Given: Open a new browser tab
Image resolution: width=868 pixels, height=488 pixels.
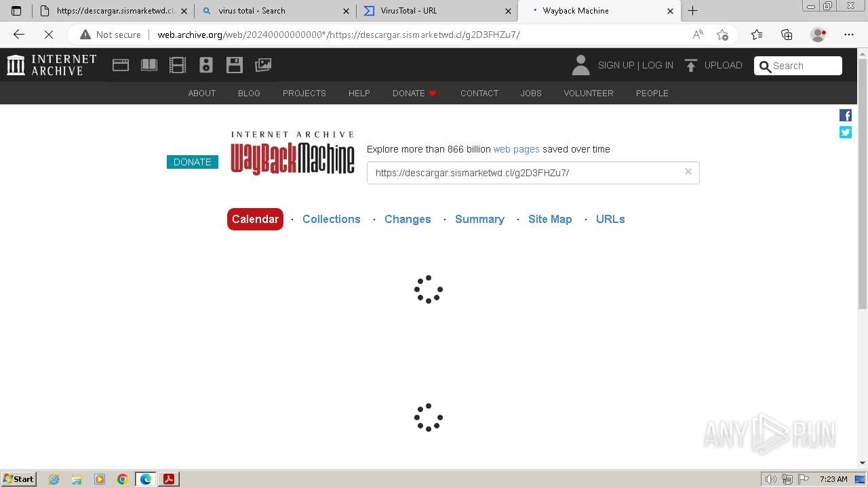Looking at the screenshot, I should [692, 11].
